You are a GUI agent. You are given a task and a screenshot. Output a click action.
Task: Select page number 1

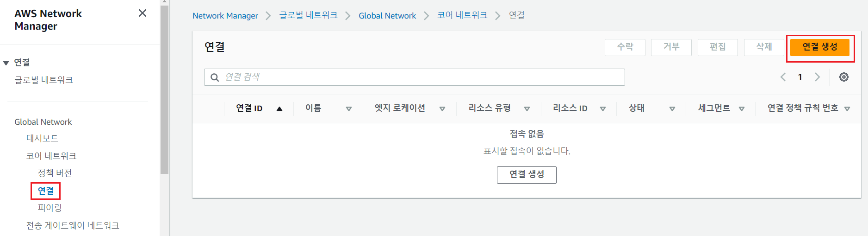coord(800,77)
